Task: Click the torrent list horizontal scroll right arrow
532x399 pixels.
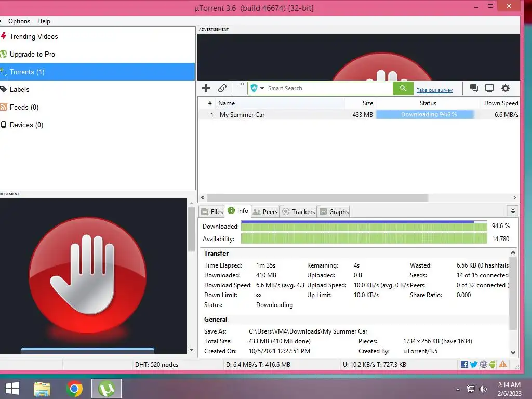Action: 514,197
